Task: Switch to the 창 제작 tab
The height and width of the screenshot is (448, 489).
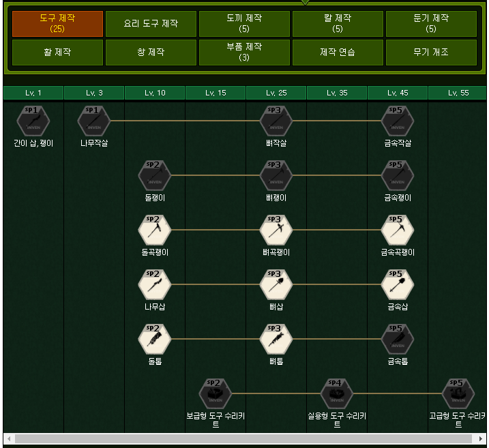Action: click(151, 53)
